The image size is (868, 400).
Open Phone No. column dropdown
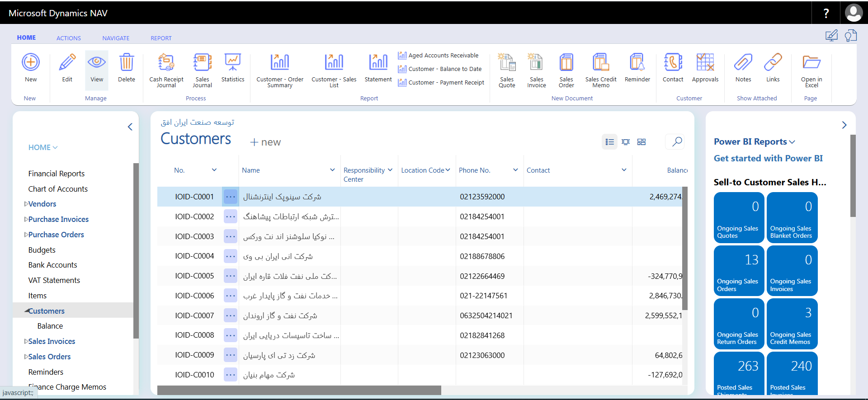[x=515, y=170]
